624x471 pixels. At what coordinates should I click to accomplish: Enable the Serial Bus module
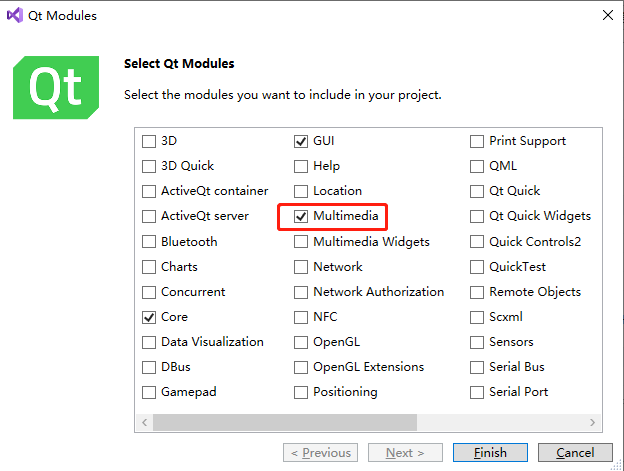tap(477, 368)
